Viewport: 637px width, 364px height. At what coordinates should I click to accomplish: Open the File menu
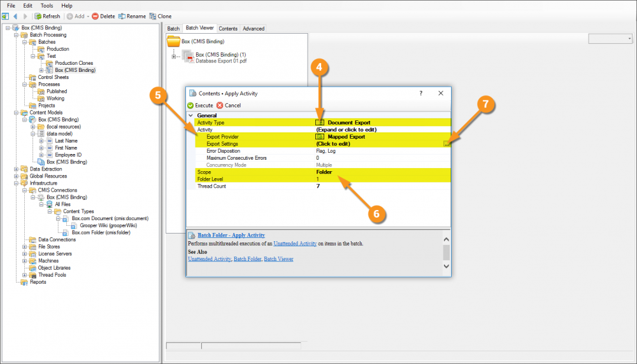pos(11,6)
